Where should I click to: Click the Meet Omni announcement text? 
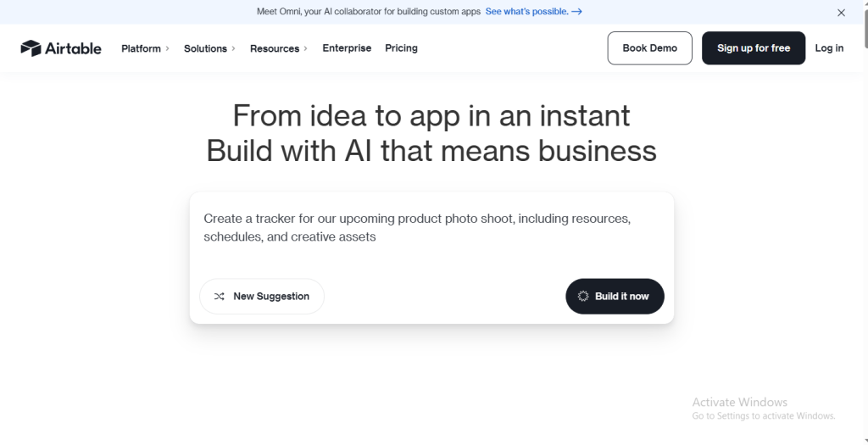coord(368,12)
